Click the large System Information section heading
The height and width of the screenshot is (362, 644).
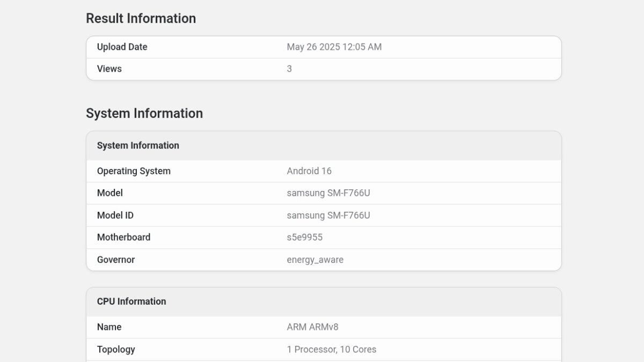[x=144, y=113]
